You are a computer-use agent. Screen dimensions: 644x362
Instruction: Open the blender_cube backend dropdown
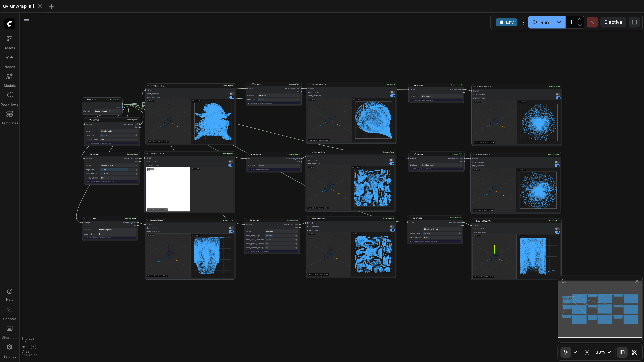tap(119, 131)
